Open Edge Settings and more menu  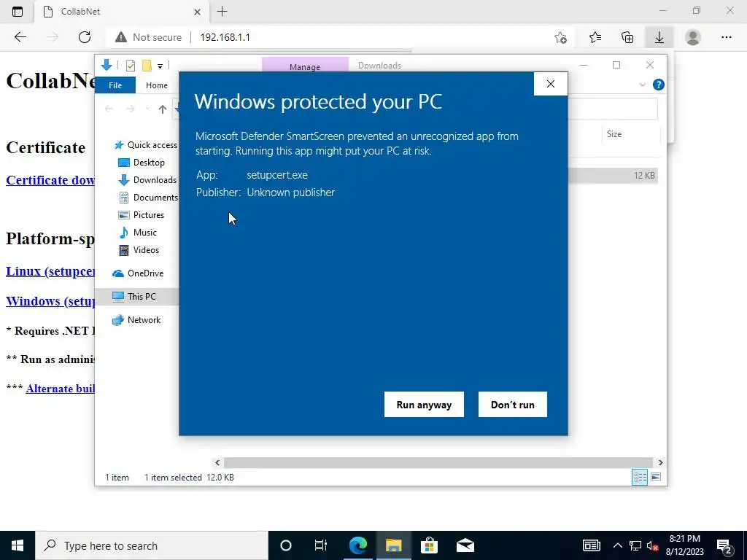[x=726, y=37]
